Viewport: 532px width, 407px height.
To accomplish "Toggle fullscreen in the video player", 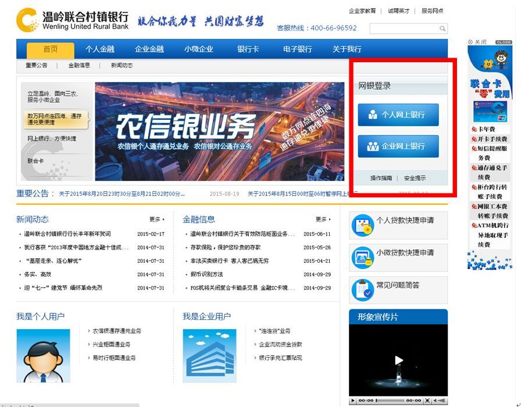I will point(427,401).
